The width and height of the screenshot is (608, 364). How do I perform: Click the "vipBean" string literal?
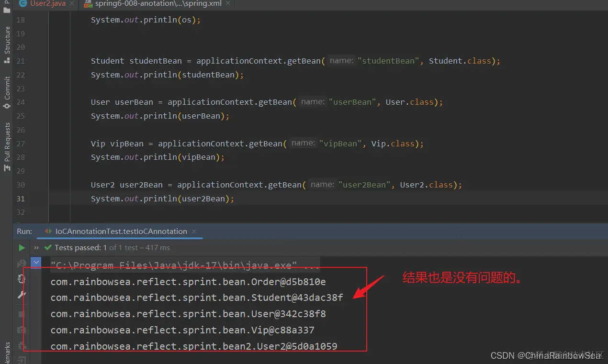(x=340, y=143)
